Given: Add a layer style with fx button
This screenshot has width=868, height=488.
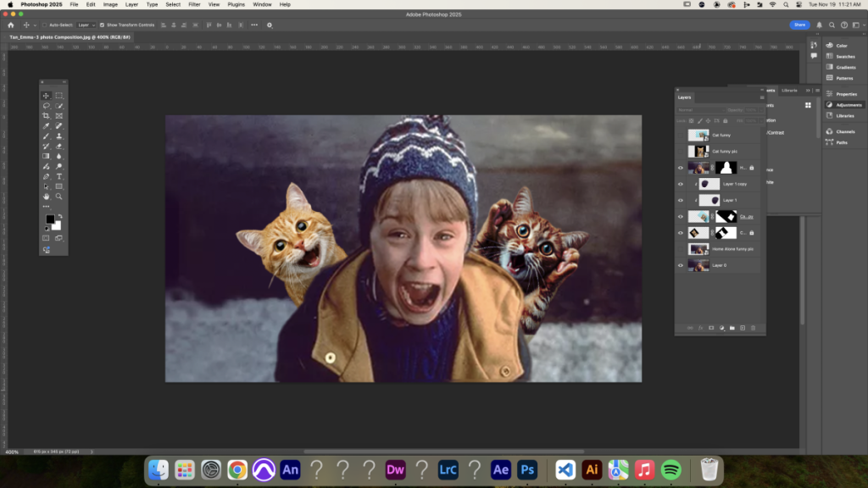Looking at the screenshot, I should point(700,328).
